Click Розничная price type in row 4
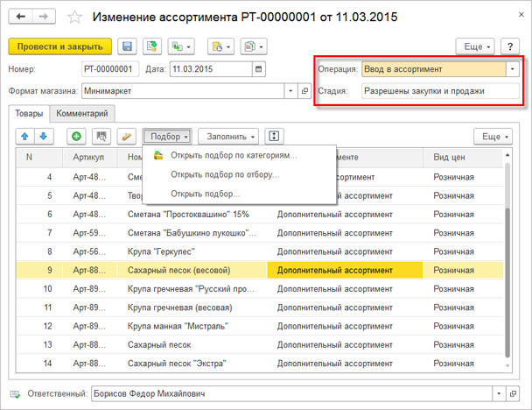Viewport: 532px width, 410px height. pos(463,177)
